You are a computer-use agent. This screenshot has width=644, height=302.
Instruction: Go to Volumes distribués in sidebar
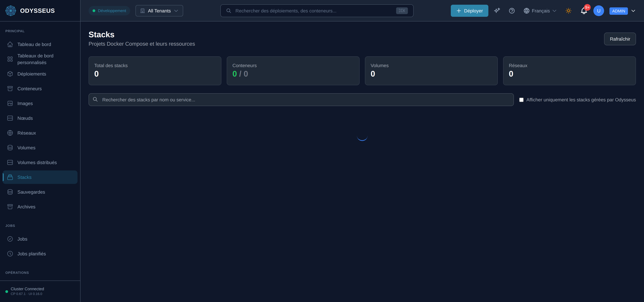click(40, 163)
